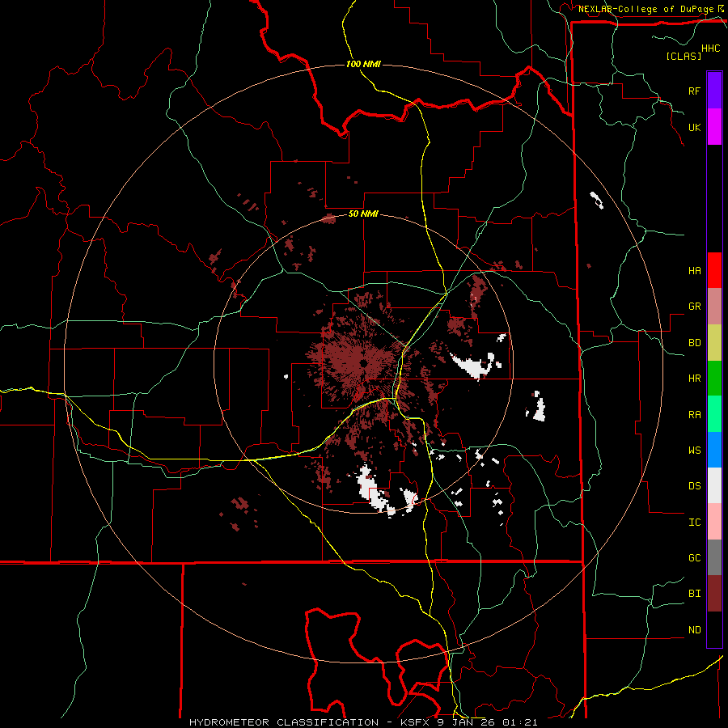Click the white echo cluster south of radar

click(376, 491)
